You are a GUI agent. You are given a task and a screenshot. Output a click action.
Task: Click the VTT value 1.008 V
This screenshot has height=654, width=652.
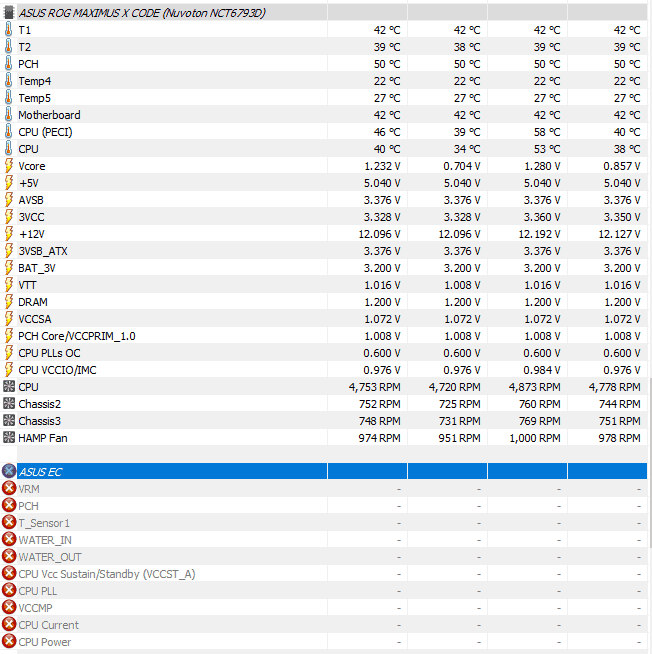[462, 285]
